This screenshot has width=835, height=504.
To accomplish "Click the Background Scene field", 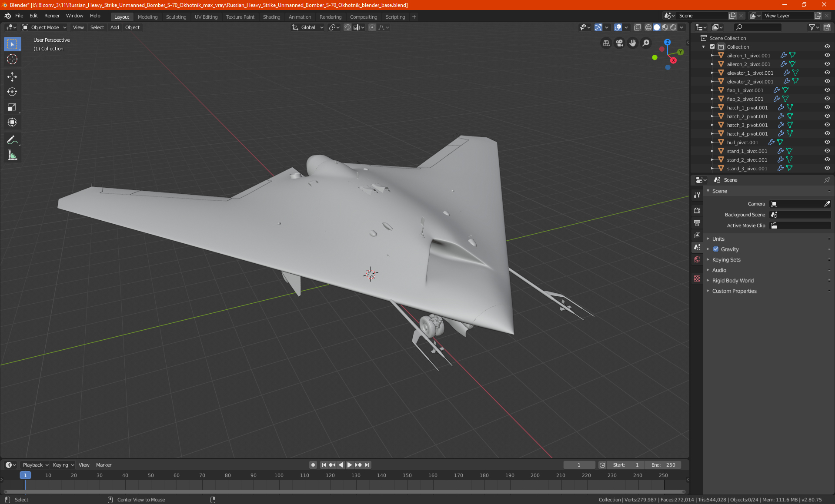I will (800, 215).
